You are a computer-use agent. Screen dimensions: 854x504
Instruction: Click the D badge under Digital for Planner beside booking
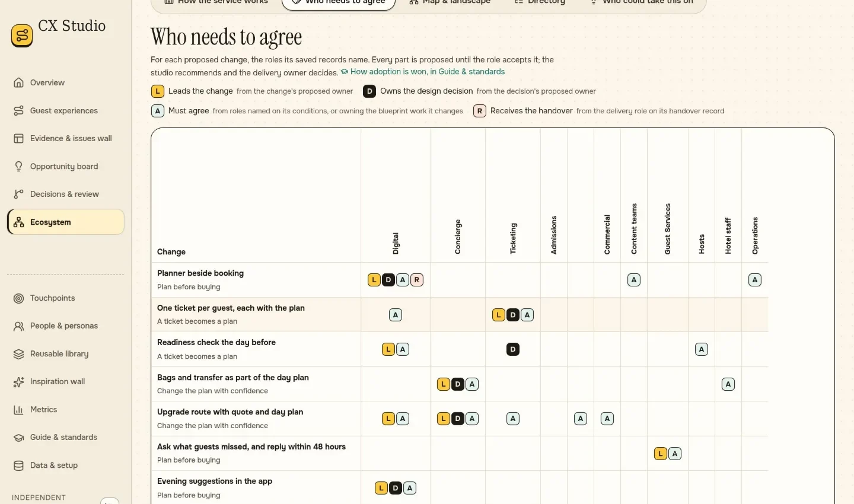[x=388, y=280]
